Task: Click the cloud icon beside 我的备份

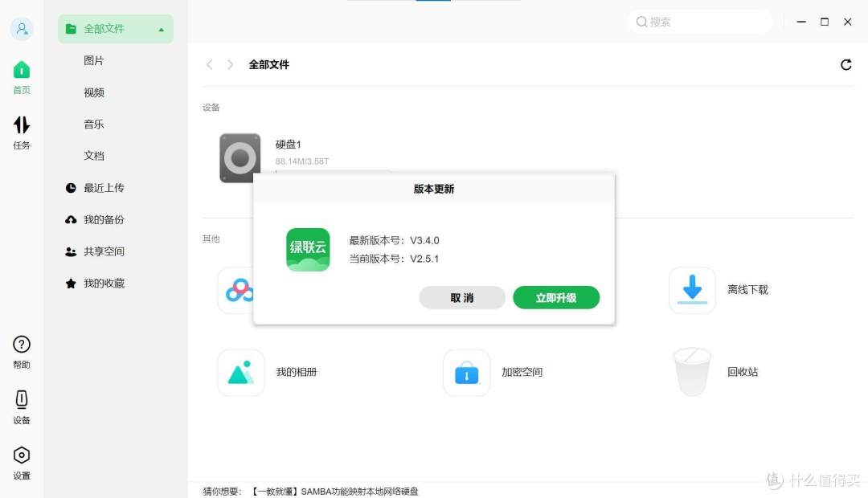Action: pyautogui.click(x=71, y=219)
